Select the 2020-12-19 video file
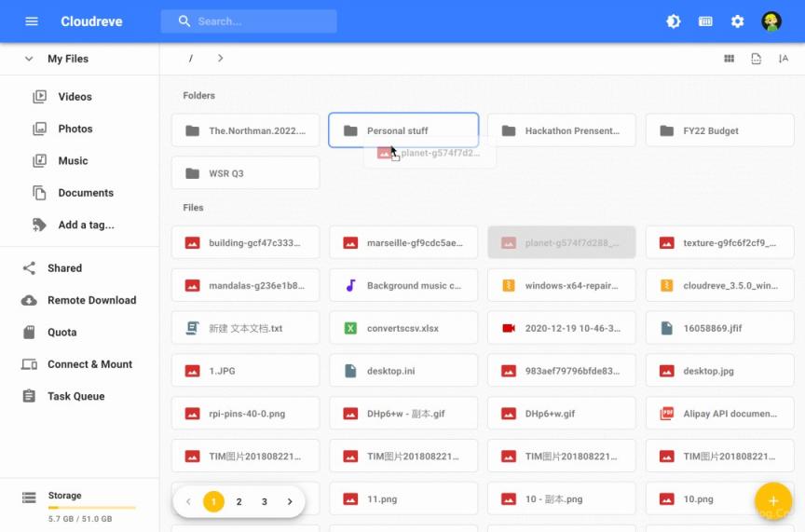 coord(562,328)
